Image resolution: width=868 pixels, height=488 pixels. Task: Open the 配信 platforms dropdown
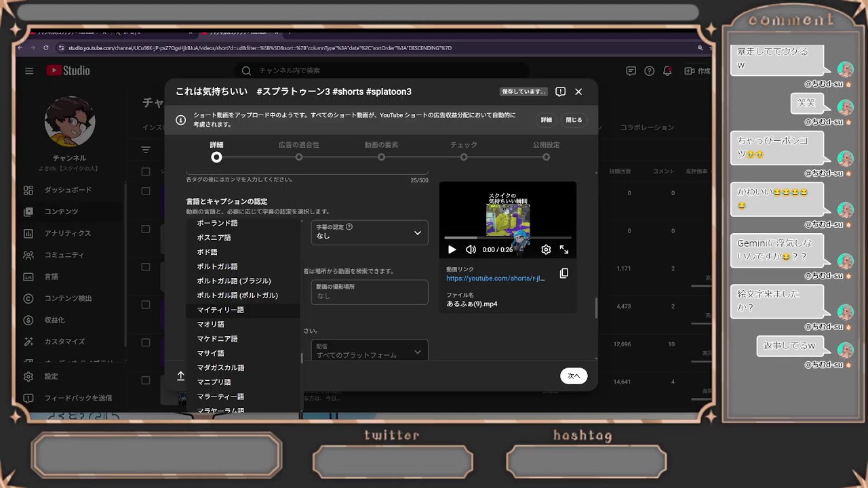click(x=370, y=350)
